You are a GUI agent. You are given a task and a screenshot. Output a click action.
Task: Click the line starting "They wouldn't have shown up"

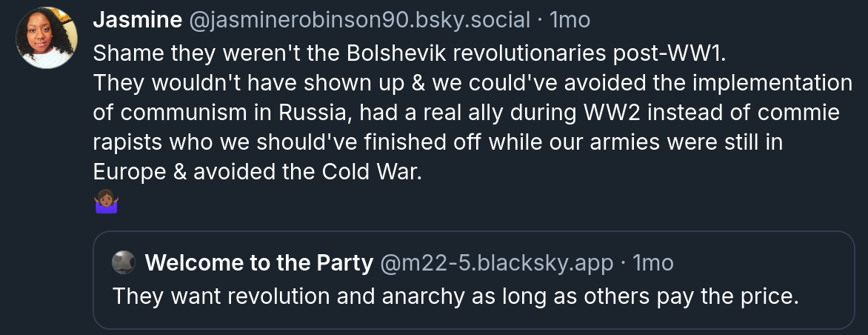coord(473,83)
